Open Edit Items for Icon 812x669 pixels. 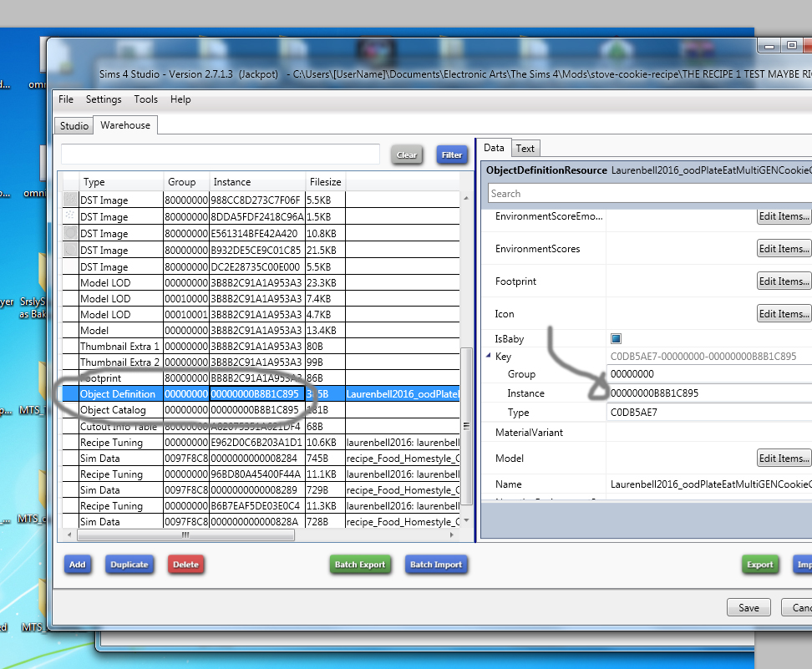pyautogui.click(x=784, y=314)
